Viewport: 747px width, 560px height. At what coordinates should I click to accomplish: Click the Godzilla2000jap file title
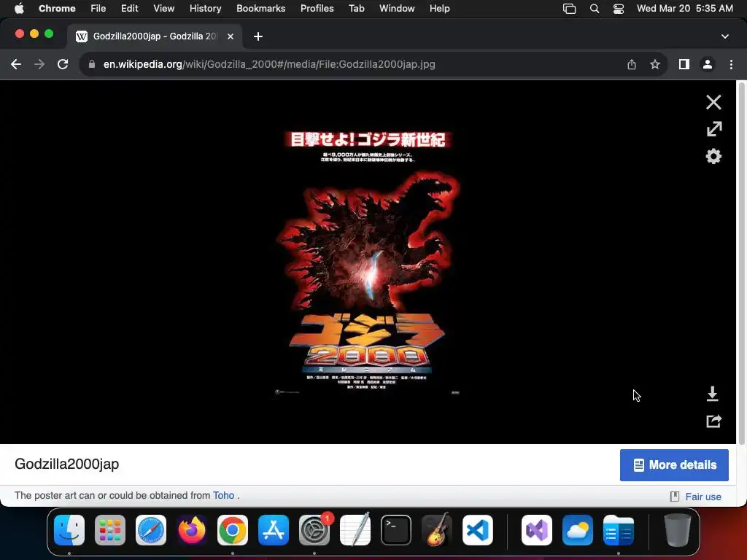point(66,464)
